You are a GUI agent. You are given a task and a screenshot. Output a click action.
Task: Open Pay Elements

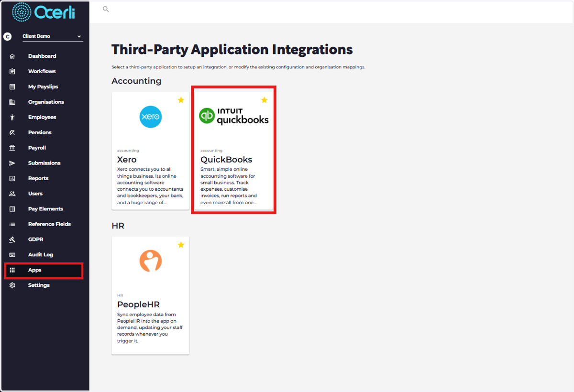coord(44,209)
